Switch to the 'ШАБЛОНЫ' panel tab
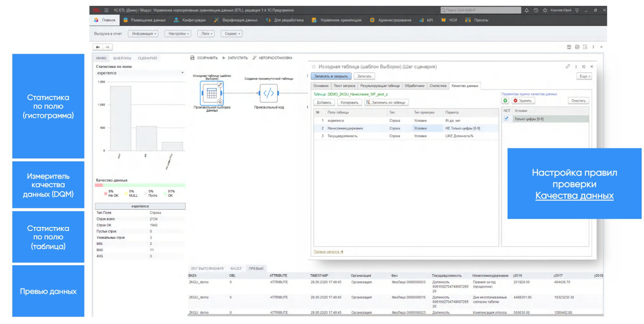Screen dimensions: 644x324 (122, 58)
